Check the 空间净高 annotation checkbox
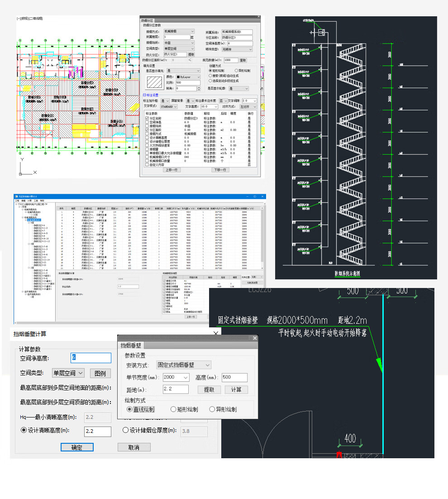The height and width of the screenshot is (499, 448). point(147,122)
